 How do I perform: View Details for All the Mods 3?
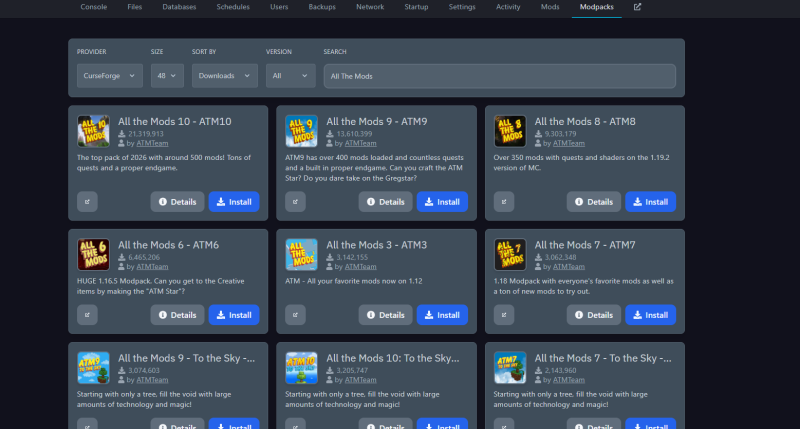coord(385,315)
